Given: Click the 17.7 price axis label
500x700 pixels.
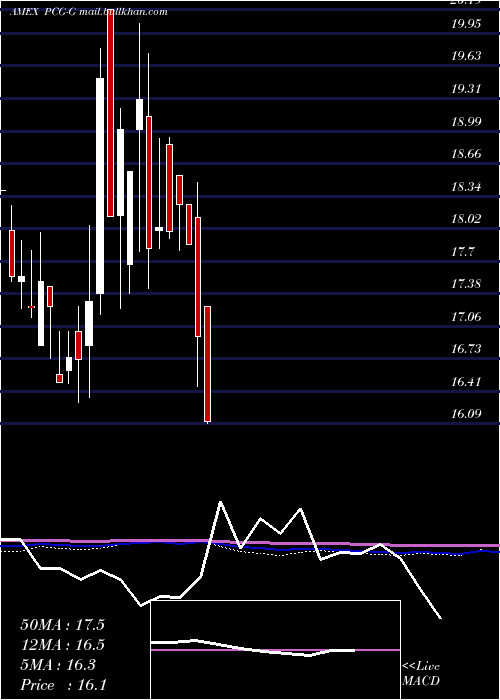Looking at the screenshot, I should [462, 252].
